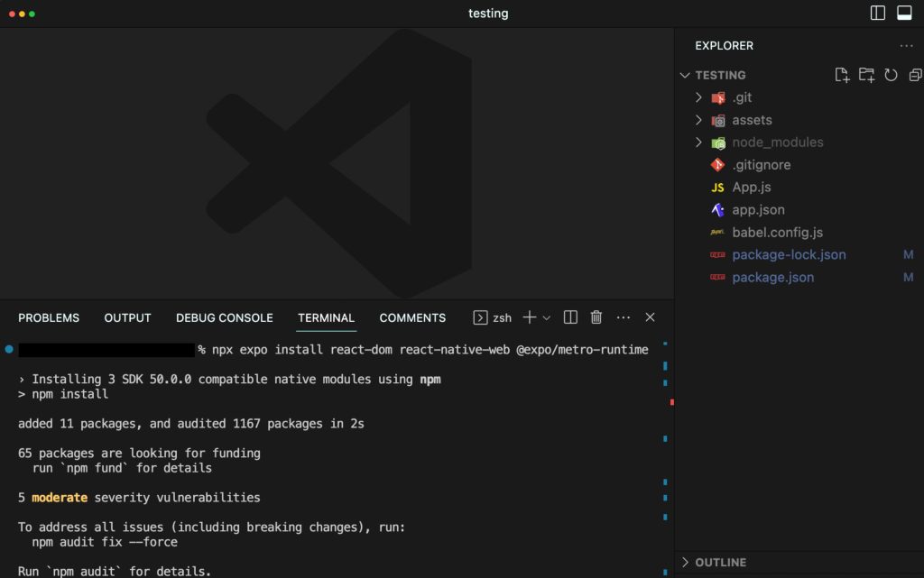
Task: Click the EXPLORER panel title
Action: [725, 46]
